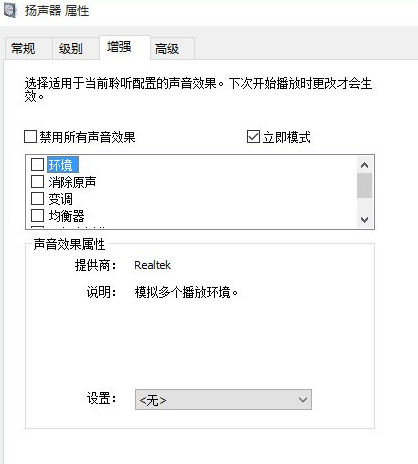Check the 均衡器 checkbox

[37, 216]
